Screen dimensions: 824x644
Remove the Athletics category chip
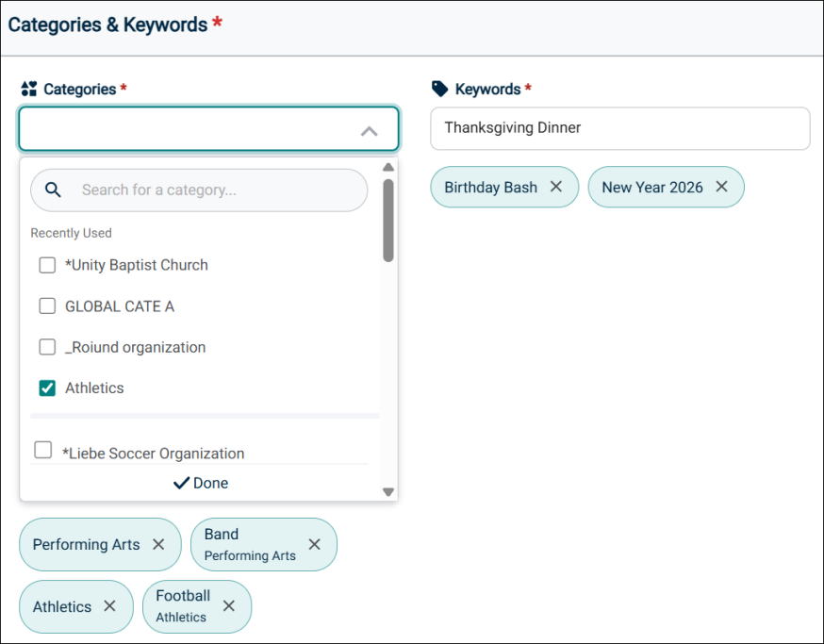tap(110, 606)
